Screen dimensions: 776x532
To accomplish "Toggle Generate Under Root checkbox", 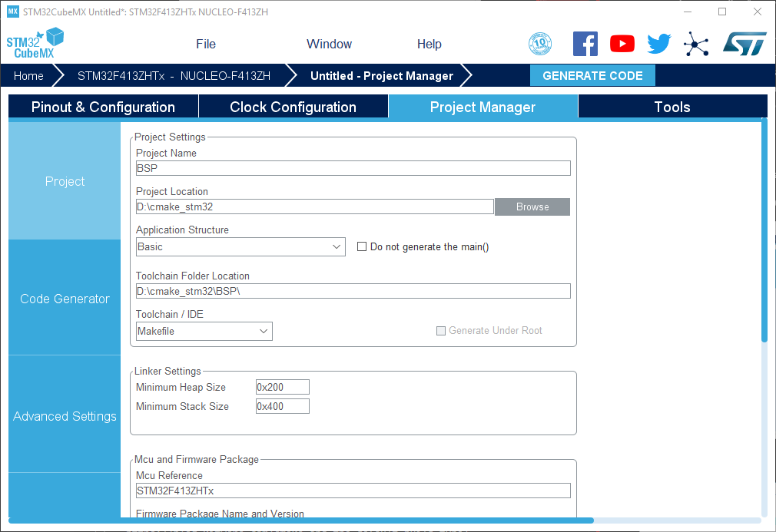I will pyautogui.click(x=440, y=331).
